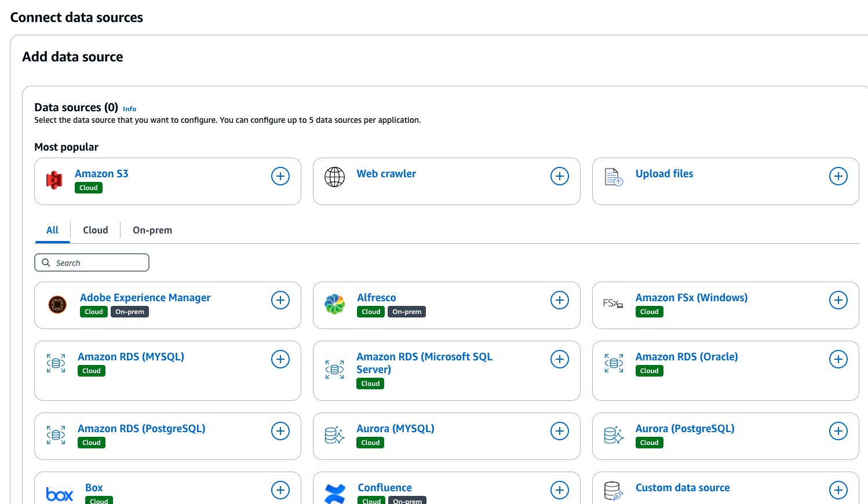
Task: Add Amazon FSx (Windows) with plus icon
Action: click(x=838, y=300)
